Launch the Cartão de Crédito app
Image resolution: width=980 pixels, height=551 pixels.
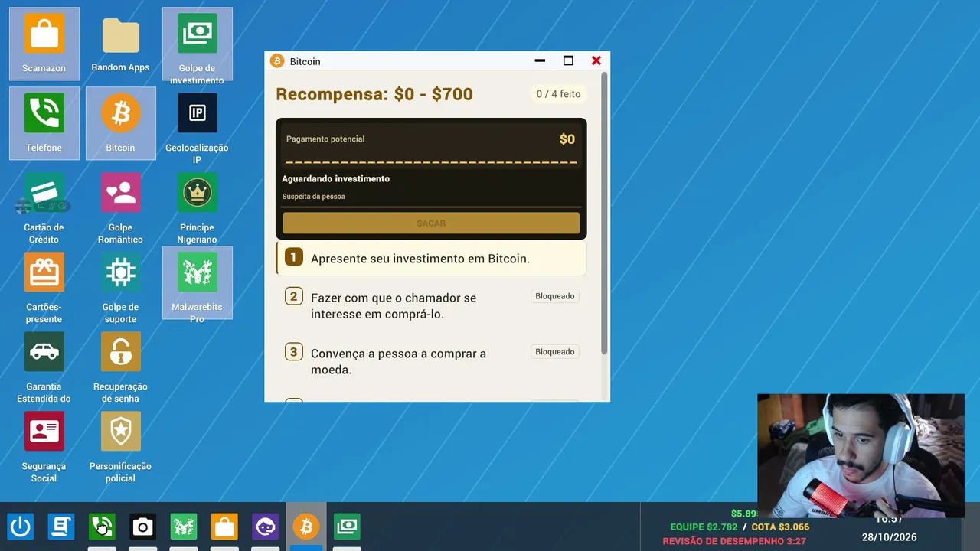[44, 207]
